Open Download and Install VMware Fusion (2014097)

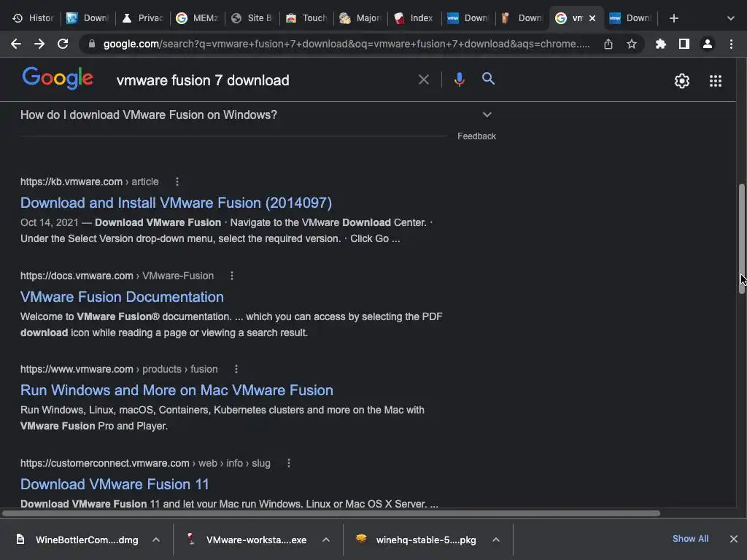177,203
